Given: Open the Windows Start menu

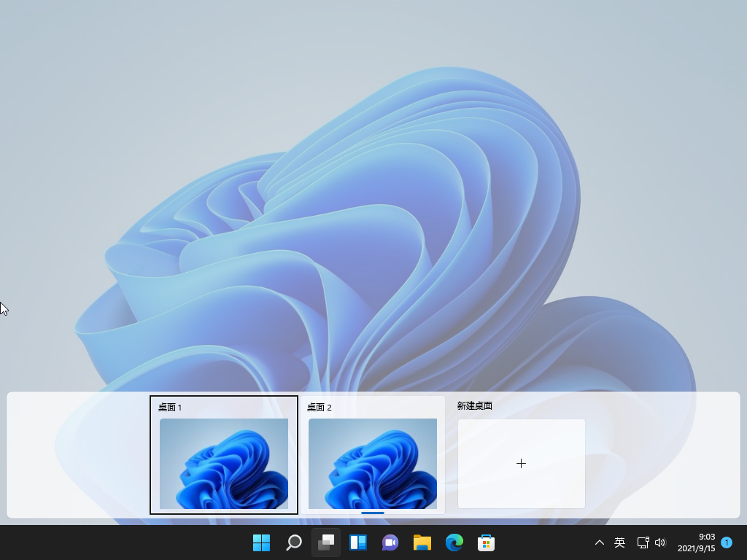Looking at the screenshot, I should (x=261, y=542).
